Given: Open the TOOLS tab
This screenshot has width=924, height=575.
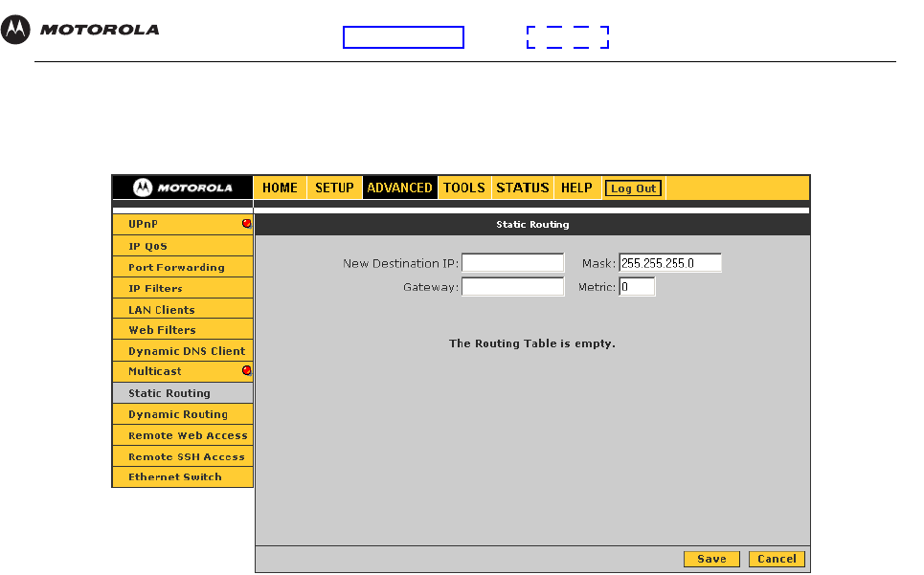Looking at the screenshot, I should click(464, 188).
